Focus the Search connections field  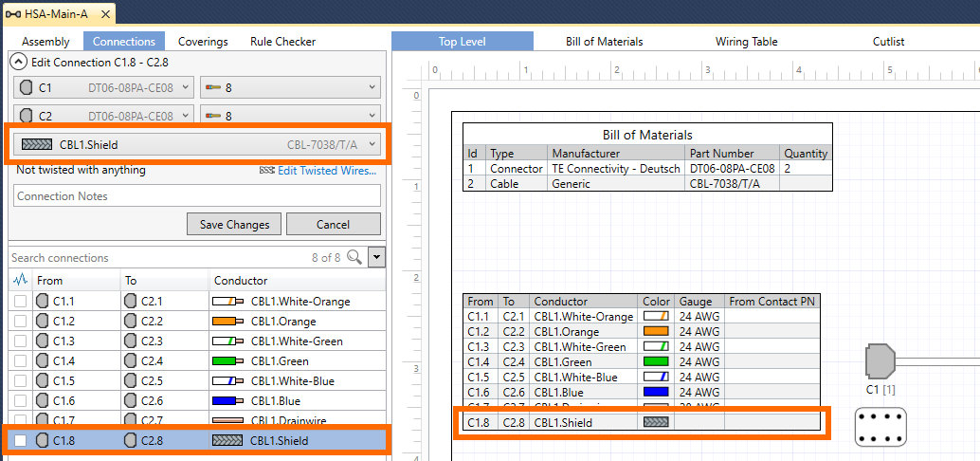(156, 257)
